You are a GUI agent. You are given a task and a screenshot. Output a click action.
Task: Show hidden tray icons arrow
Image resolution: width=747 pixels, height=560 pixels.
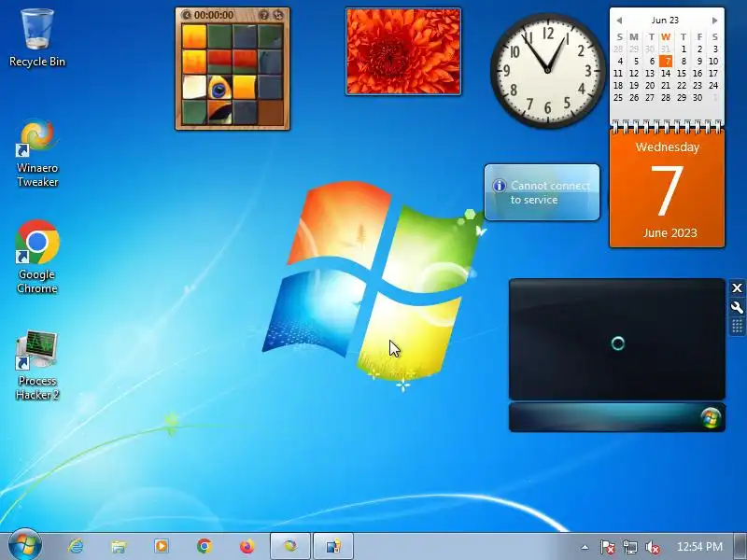click(585, 547)
